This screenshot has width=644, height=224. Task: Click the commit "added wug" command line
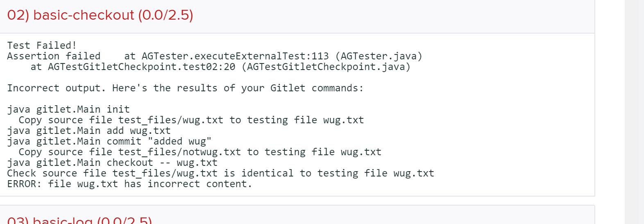109,141
